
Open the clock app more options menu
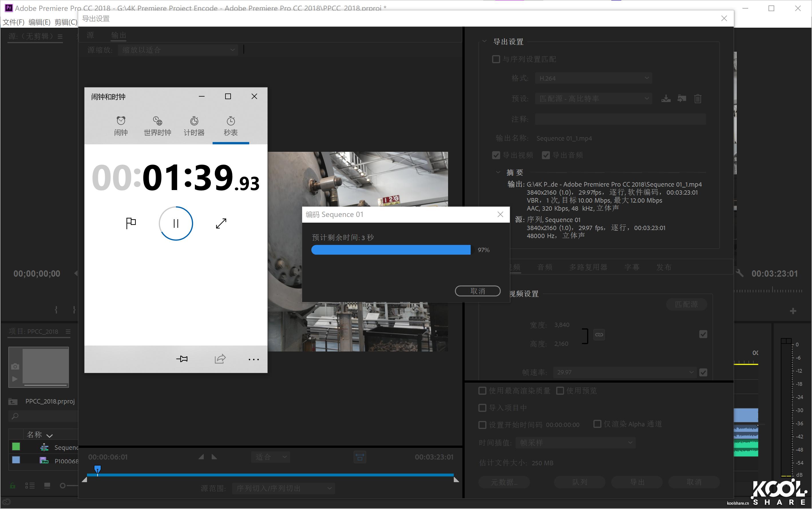point(253,360)
